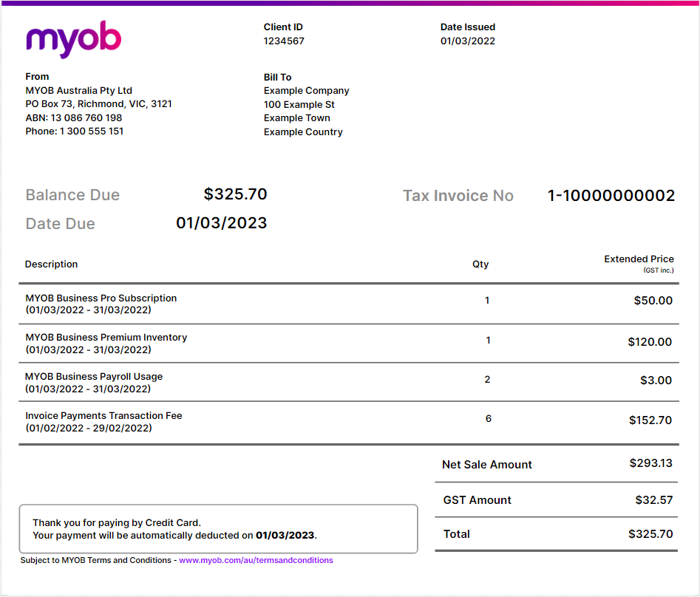
Task: Click the "100 Example St" address line
Action: point(299,104)
